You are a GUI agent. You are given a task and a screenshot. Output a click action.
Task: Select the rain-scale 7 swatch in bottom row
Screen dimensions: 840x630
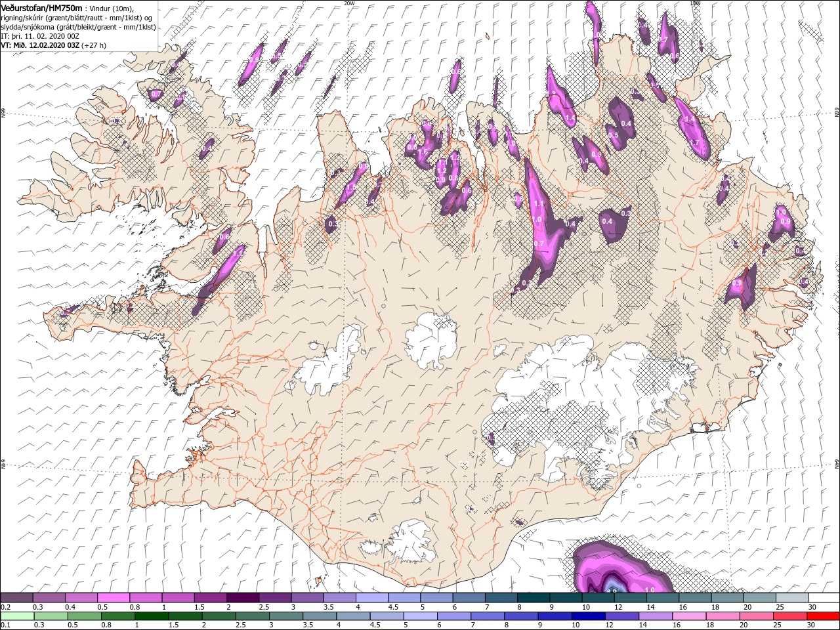pyautogui.click(x=487, y=616)
